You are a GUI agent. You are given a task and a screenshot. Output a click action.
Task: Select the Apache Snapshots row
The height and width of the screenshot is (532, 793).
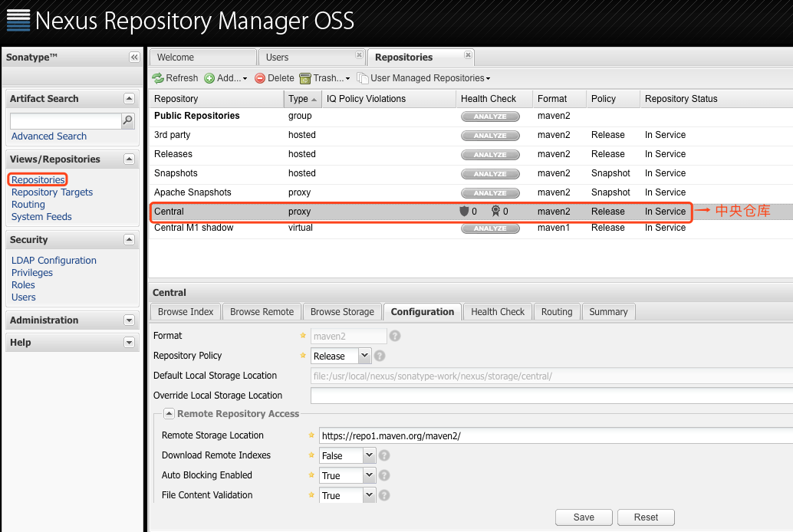[471, 192]
